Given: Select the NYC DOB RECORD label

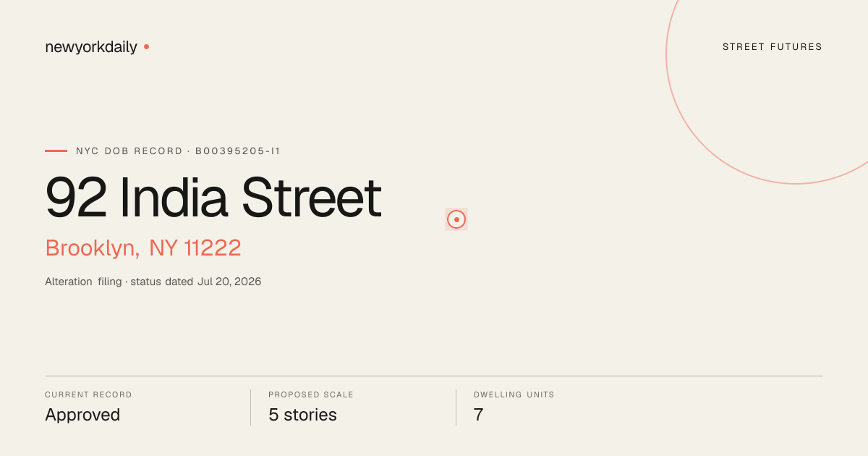Looking at the screenshot, I should [129, 151].
